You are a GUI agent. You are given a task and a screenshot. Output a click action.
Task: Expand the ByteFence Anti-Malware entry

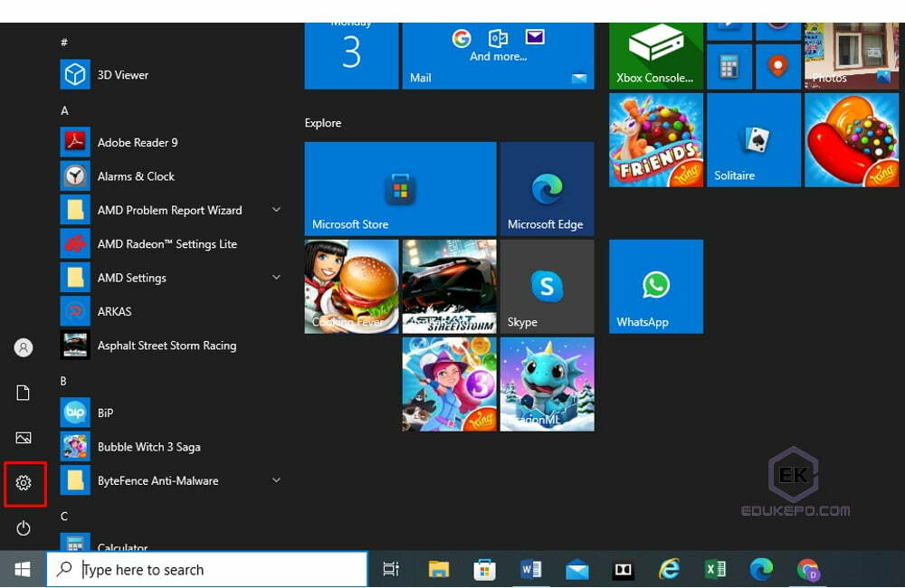click(x=276, y=480)
